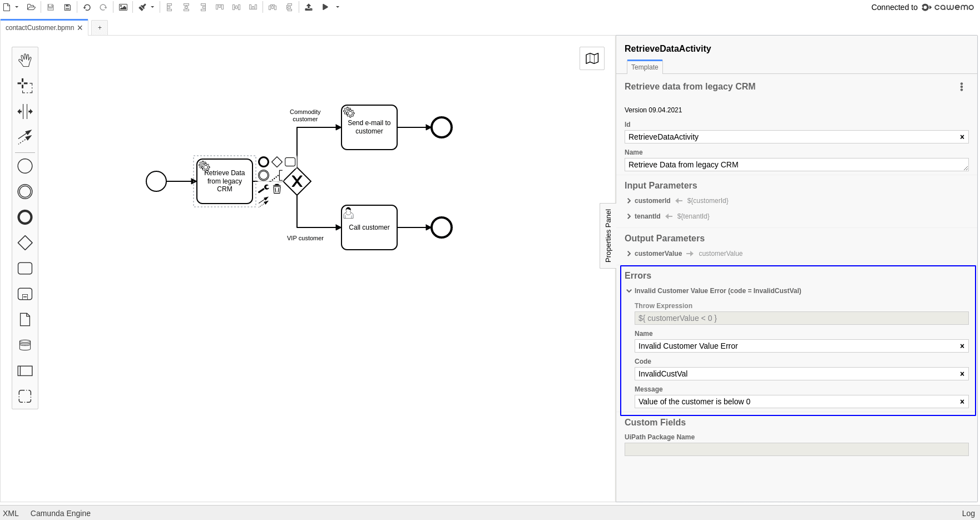Viewport: 980px width, 520px height.
Task: Align selected elements to the top
Action: pos(220,7)
